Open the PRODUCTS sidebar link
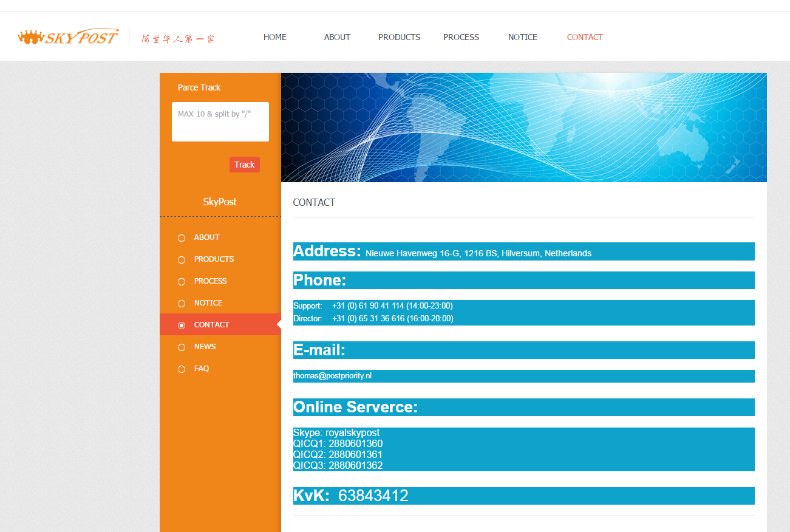790x532 pixels. click(214, 259)
